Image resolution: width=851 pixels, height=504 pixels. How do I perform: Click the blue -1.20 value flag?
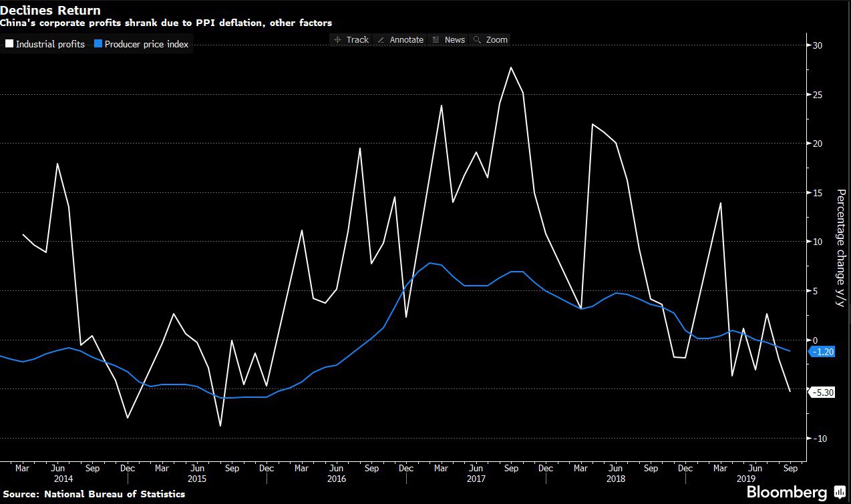[x=823, y=352]
